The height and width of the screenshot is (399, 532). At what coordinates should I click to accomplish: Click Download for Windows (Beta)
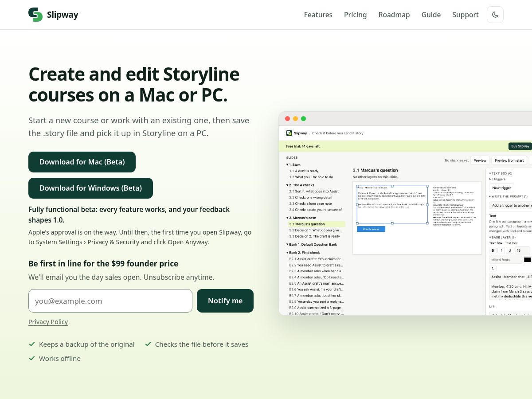pyautogui.click(x=90, y=188)
